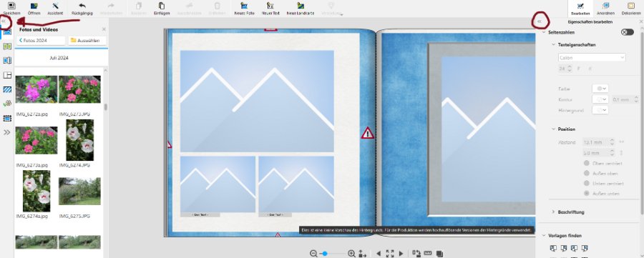Click the Speichern save icon
Viewport: 644px width, 258px height.
point(11,6)
